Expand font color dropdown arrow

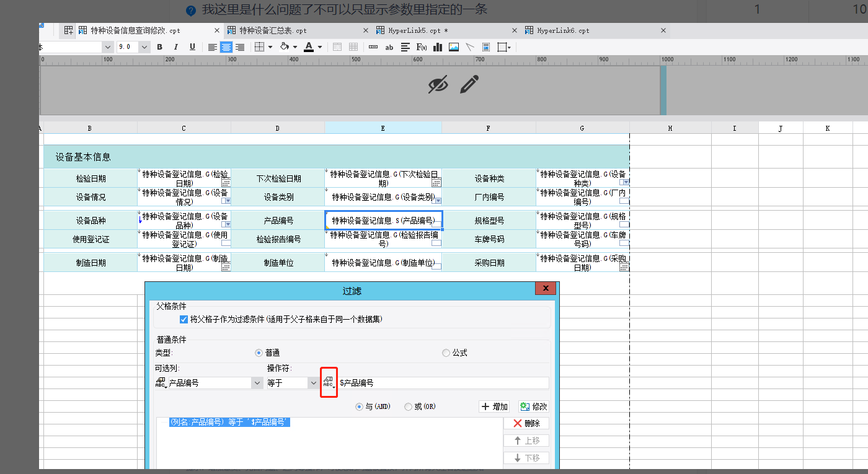(x=320, y=47)
